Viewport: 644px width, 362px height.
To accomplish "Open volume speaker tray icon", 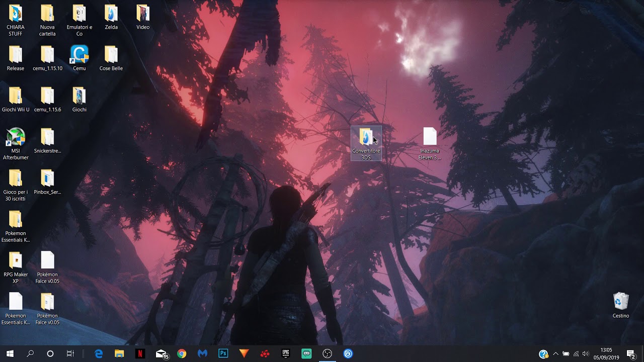I will coord(585,353).
